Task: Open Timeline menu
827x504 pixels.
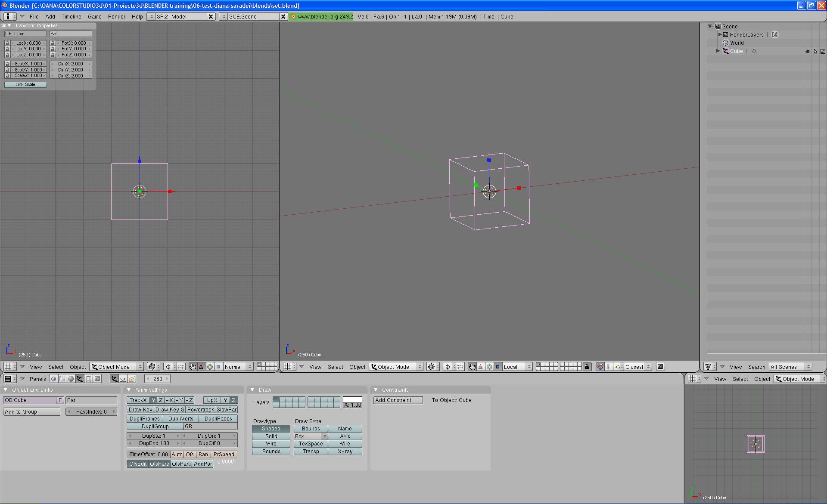Action: [x=71, y=16]
